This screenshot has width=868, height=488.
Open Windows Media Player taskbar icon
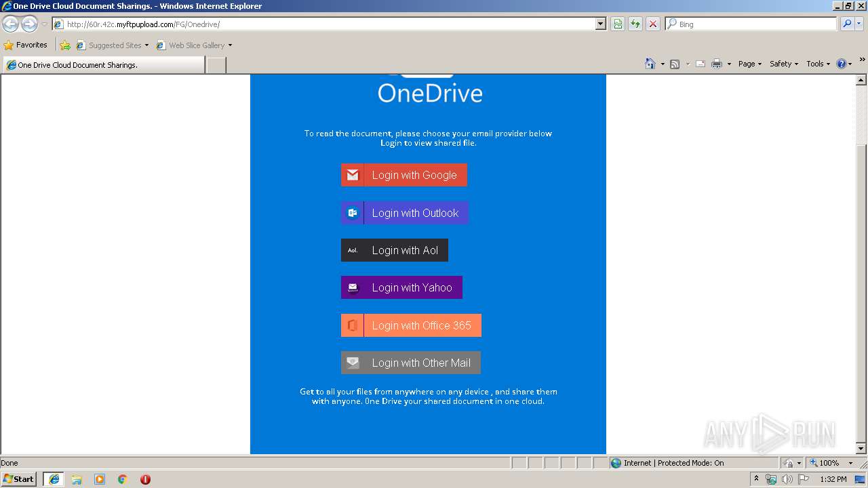pos(100,479)
